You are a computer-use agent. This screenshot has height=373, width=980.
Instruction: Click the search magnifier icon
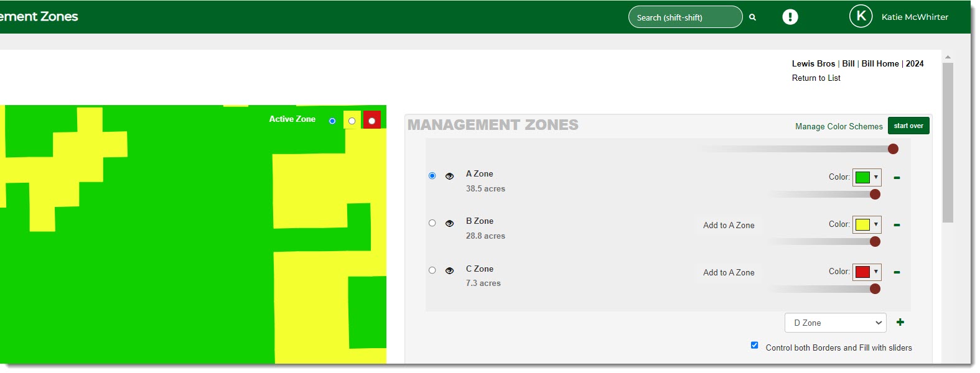click(752, 17)
